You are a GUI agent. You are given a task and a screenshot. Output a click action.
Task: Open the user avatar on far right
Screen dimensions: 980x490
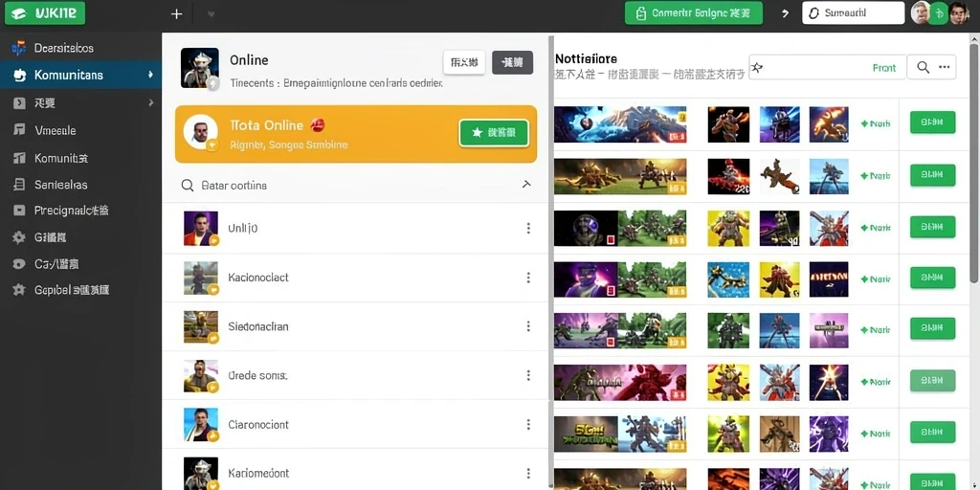[958, 13]
